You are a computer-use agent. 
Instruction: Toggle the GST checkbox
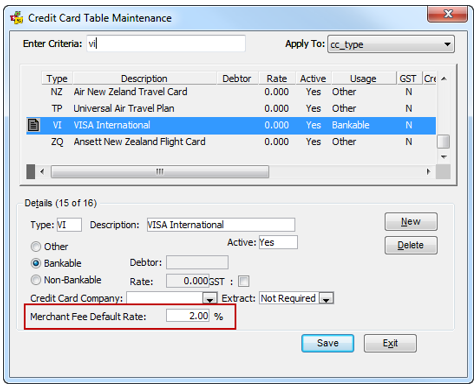(x=243, y=281)
